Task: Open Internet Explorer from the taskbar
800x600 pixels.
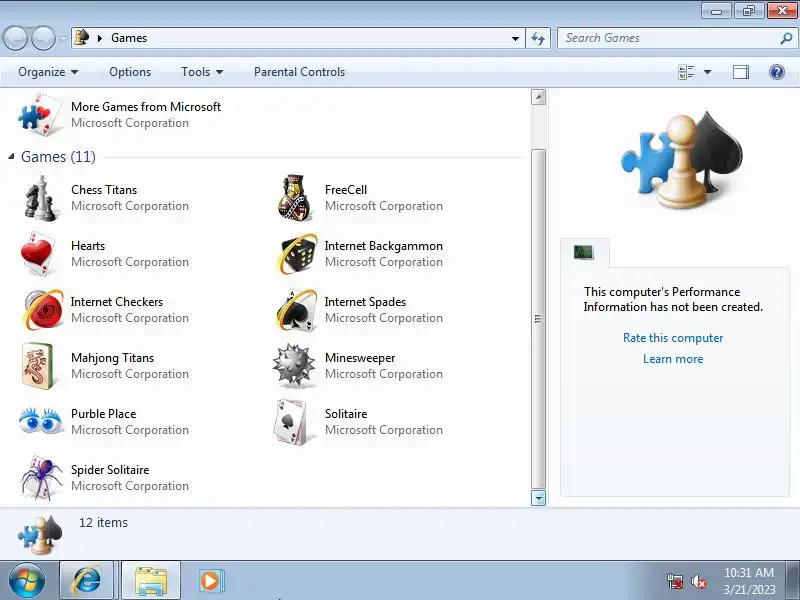Action: click(87, 581)
